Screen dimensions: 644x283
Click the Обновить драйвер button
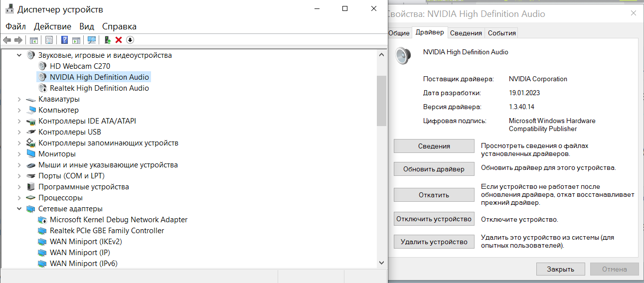pyautogui.click(x=434, y=169)
